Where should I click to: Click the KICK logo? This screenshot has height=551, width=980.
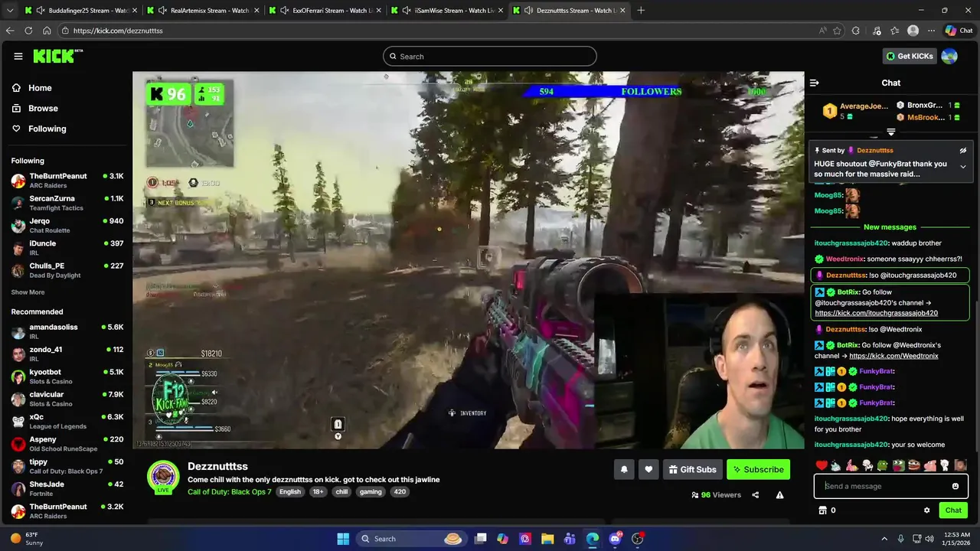57,56
